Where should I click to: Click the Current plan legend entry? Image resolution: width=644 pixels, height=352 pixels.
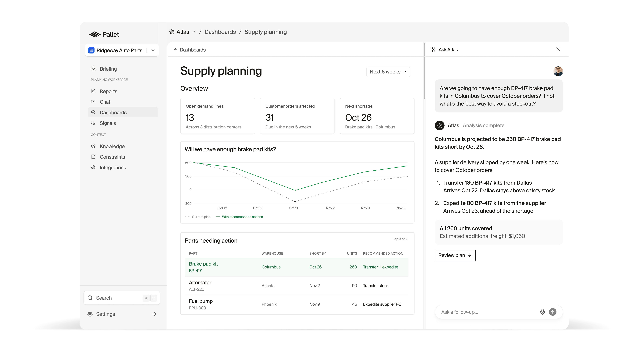tap(198, 217)
